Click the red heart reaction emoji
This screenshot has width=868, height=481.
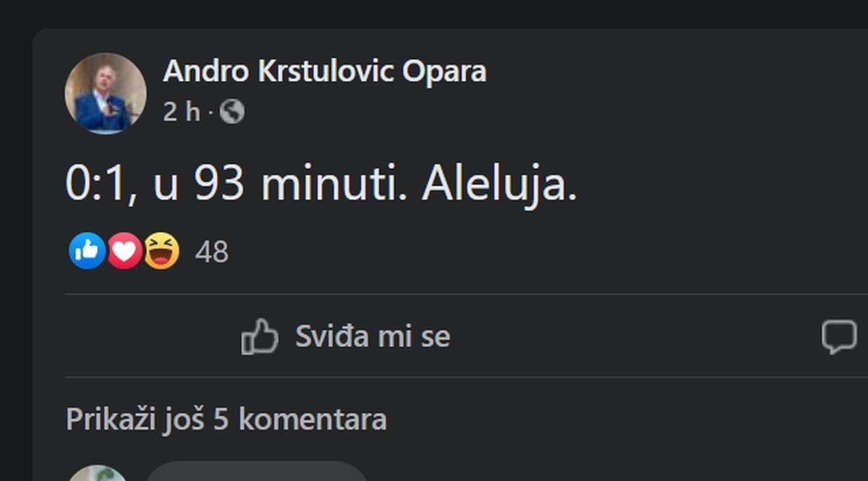(124, 251)
